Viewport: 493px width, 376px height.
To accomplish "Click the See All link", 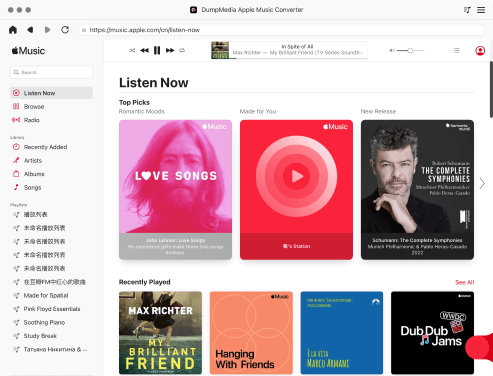I will pos(464,282).
